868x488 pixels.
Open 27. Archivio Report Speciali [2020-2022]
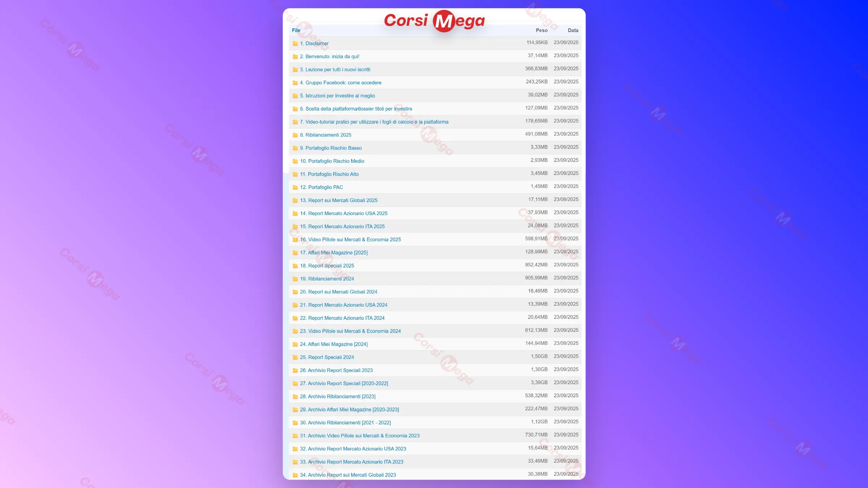click(348, 384)
